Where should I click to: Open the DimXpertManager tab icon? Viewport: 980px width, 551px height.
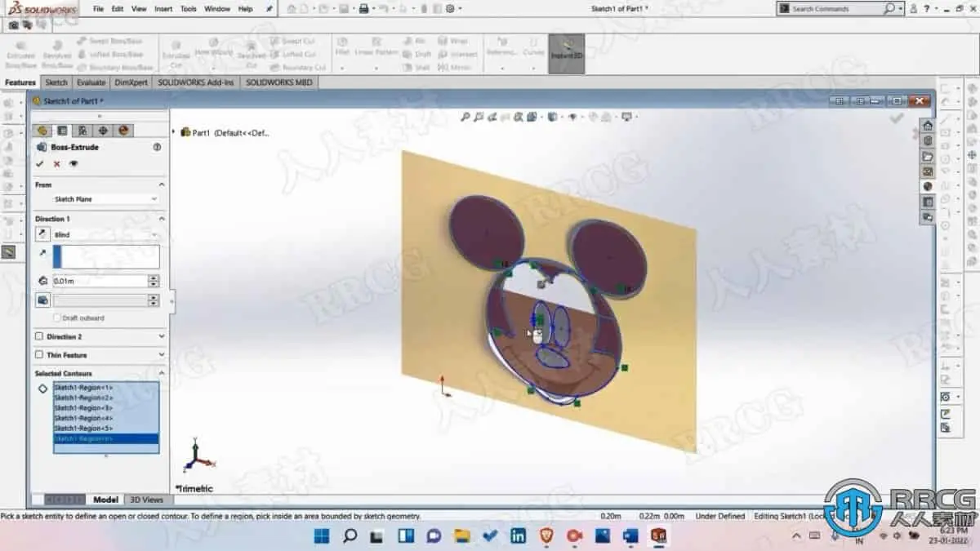(x=103, y=131)
